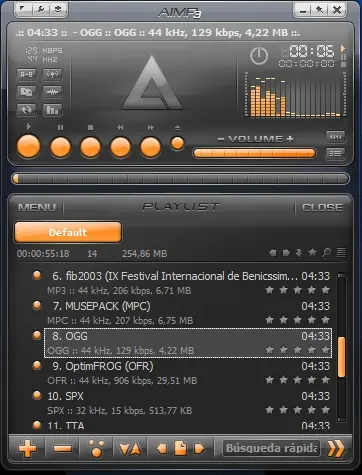
Task: Toggle playlist visibility with the list icon
Action: (x=335, y=153)
